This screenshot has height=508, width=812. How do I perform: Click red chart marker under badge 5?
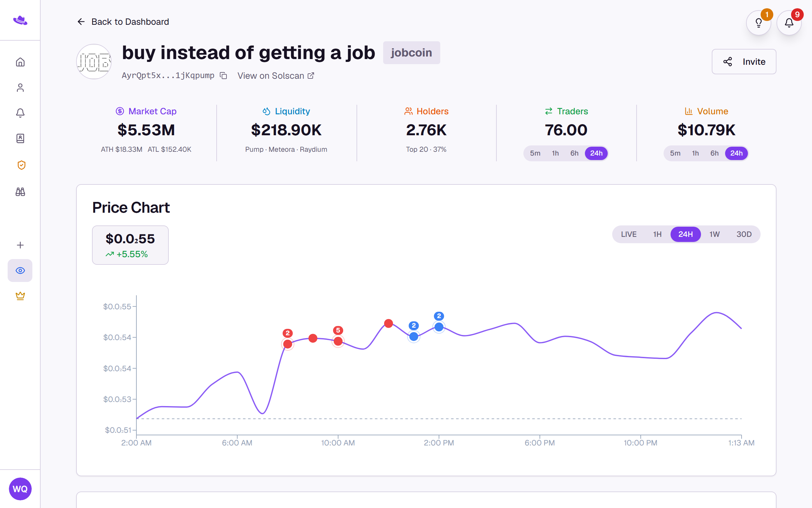338,341
